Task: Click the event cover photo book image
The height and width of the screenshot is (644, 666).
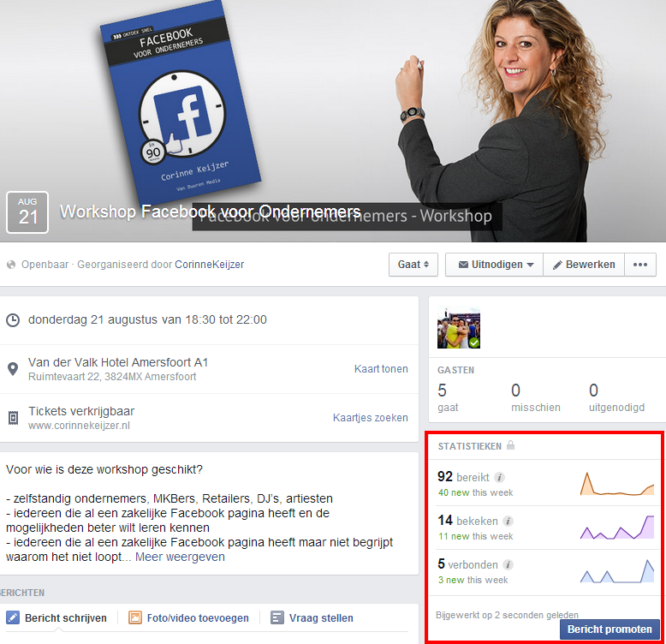Action: tap(180, 104)
